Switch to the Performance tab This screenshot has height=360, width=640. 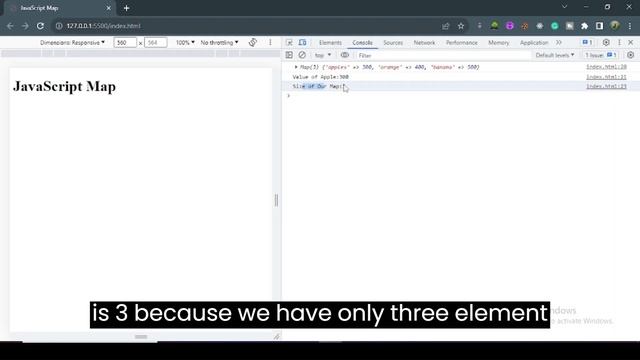[x=462, y=42]
